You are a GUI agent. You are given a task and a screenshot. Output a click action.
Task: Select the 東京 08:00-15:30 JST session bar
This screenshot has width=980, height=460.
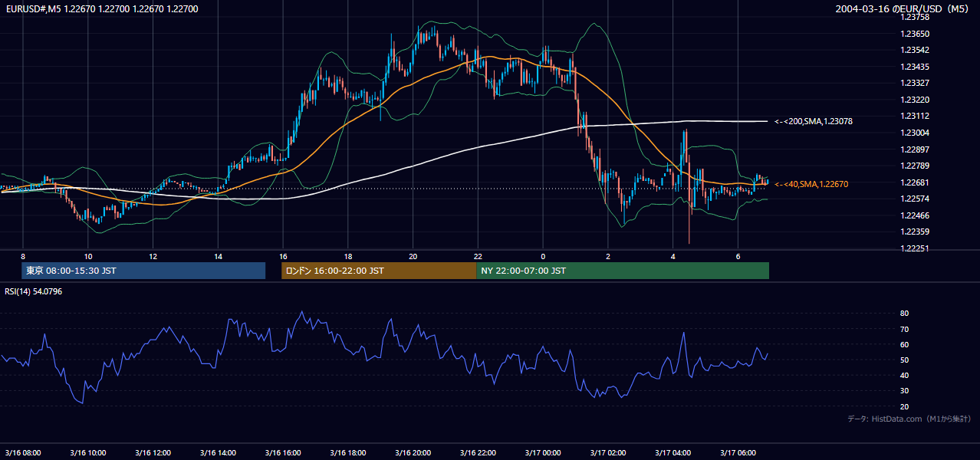pyautogui.click(x=143, y=271)
